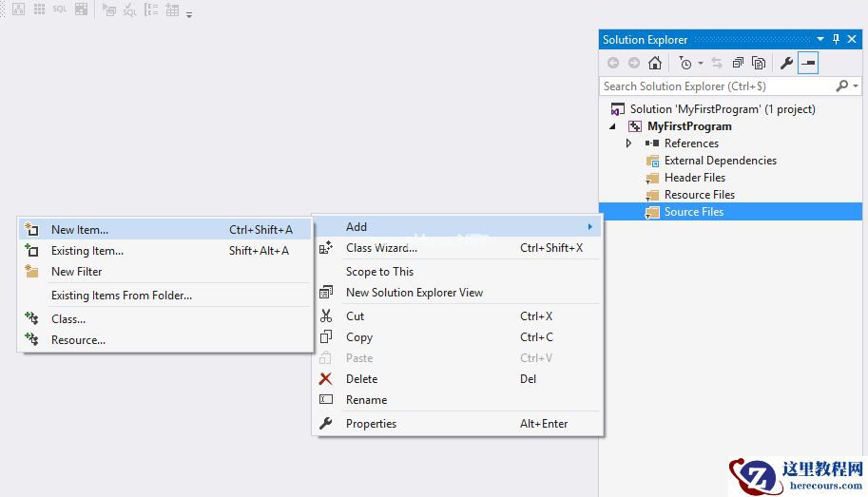Click the scissors Cut entry
The image size is (868, 497).
coord(457,316)
